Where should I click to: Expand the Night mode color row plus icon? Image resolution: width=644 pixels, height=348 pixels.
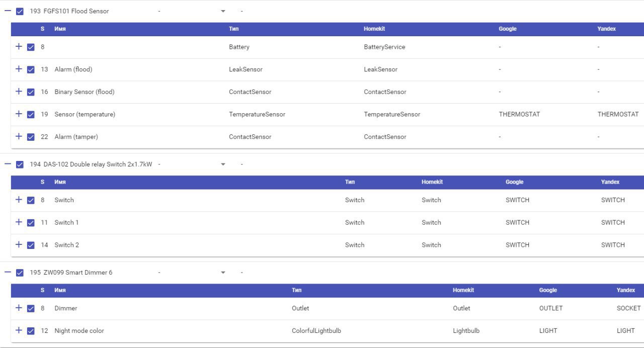[x=19, y=330]
